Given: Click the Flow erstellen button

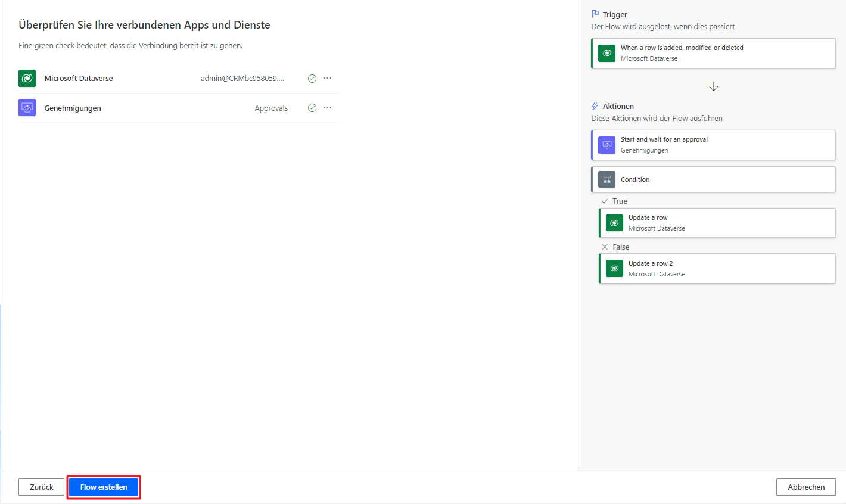Looking at the screenshot, I should tap(104, 487).
